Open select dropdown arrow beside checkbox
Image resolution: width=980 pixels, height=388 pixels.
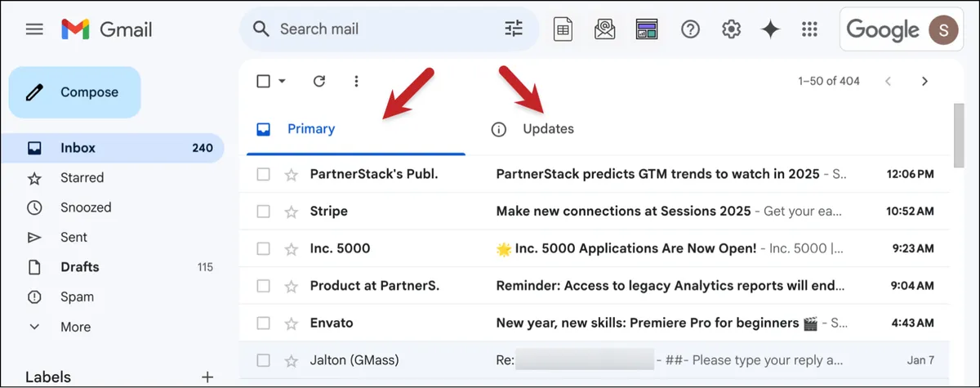click(282, 81)
